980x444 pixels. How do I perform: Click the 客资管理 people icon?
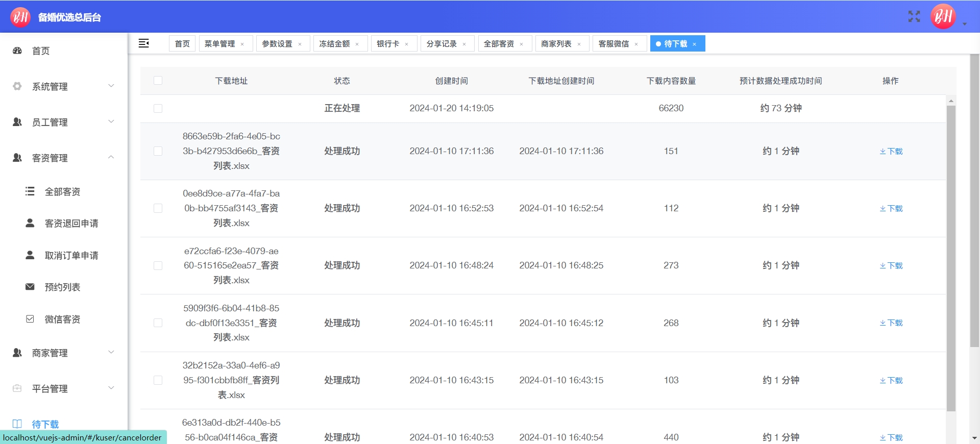pos(17,158)
